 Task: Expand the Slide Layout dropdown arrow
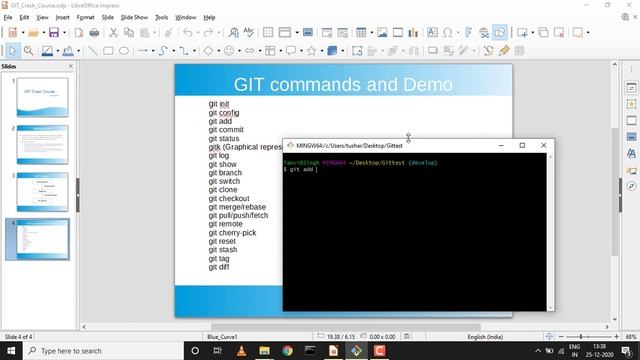coord(588,33)
